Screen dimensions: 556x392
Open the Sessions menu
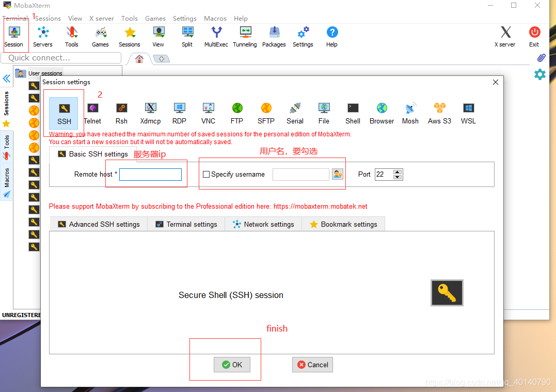pos(48,19)
